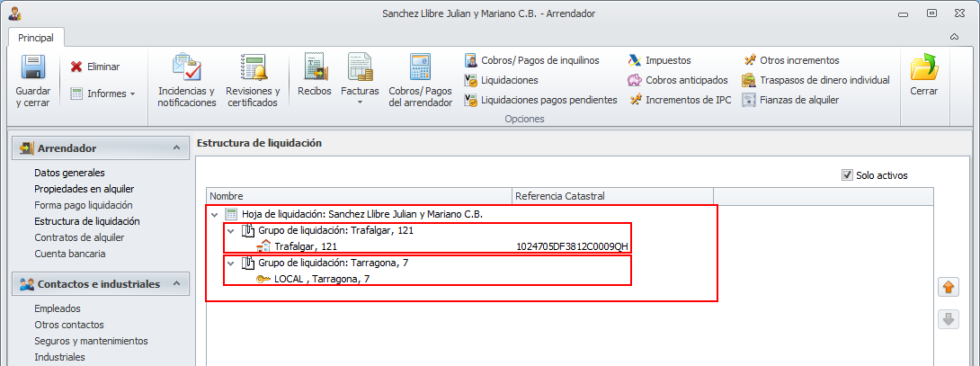Click the application icon in title bar

(15, 13)
